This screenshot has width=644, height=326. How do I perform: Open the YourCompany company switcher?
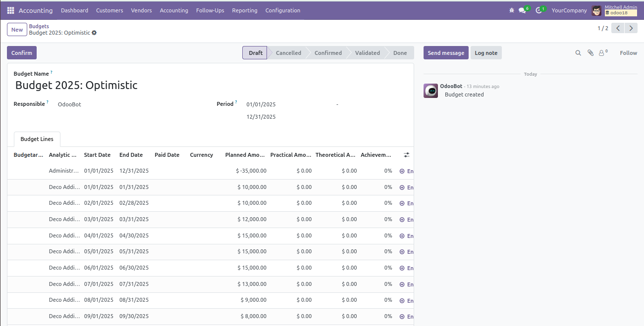569,10
